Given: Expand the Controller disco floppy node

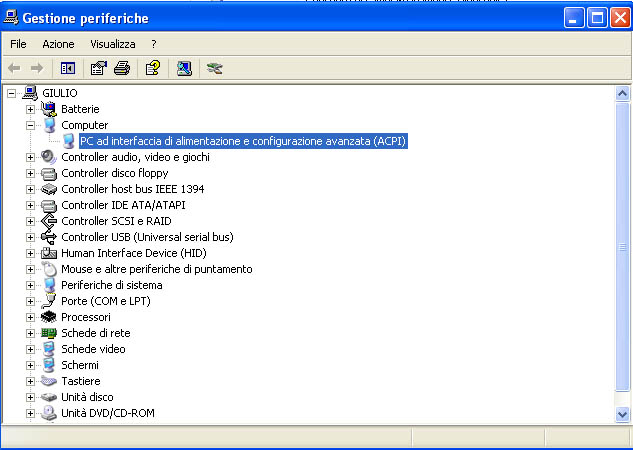Looking at the screenshot, I should coord(30,174).
